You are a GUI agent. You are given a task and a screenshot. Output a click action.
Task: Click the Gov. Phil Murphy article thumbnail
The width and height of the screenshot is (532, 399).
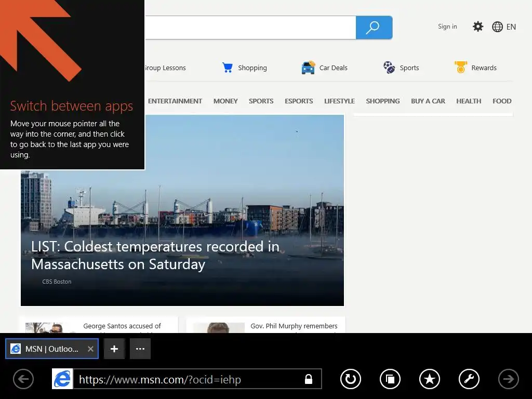click(219, 327)
